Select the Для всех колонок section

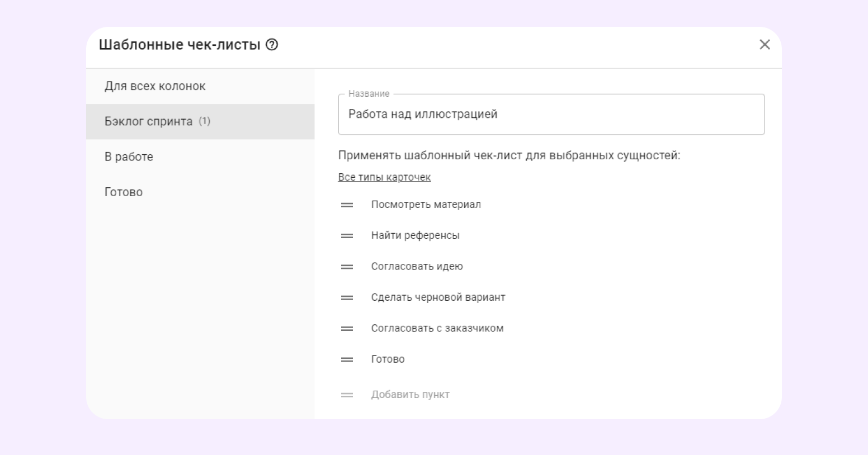pyautogui.click(x=200, y=86)
